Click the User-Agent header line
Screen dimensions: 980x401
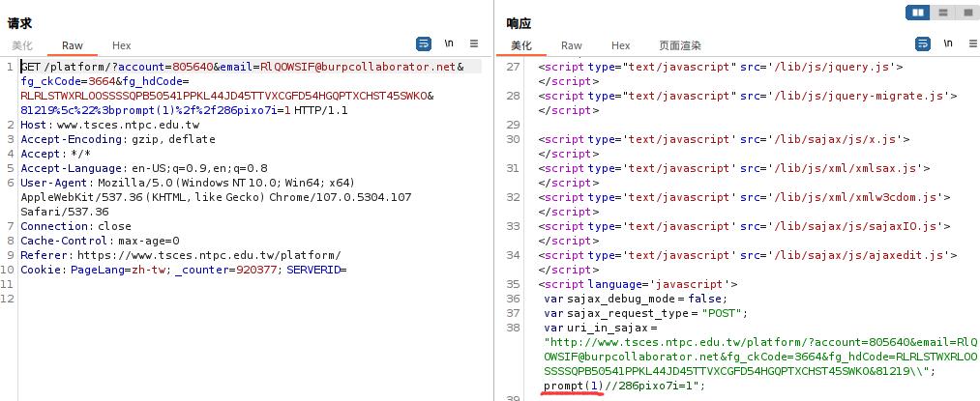click(x=216, y=197)
